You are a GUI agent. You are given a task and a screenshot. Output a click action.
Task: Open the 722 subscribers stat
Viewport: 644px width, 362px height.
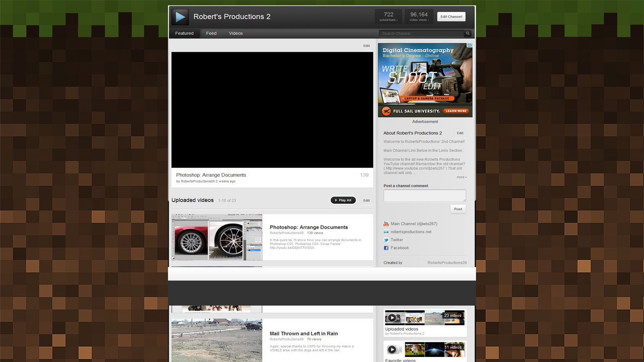(388, 17)
